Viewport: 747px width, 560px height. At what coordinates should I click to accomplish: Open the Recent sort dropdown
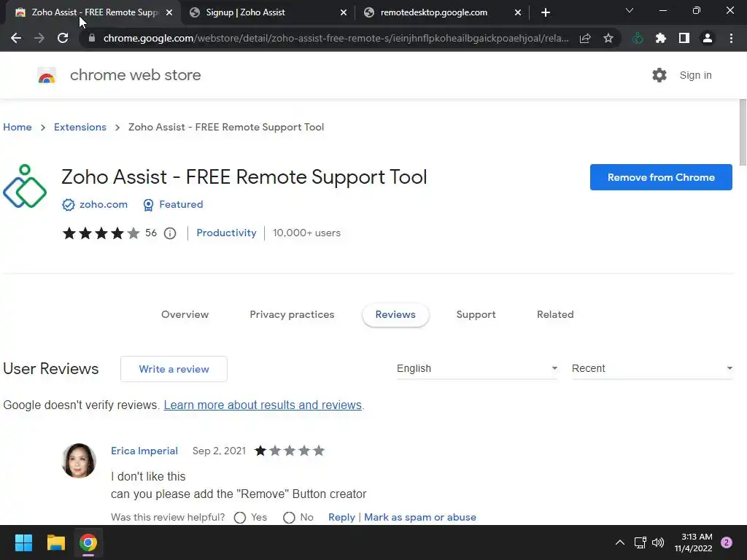(x=652, y=368)
